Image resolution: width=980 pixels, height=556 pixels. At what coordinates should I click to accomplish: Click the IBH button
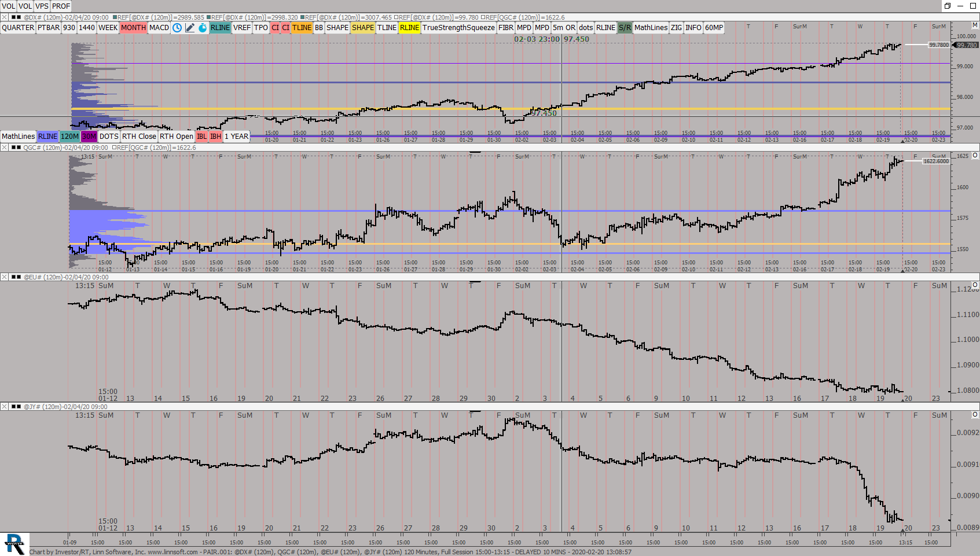point(215,137)
